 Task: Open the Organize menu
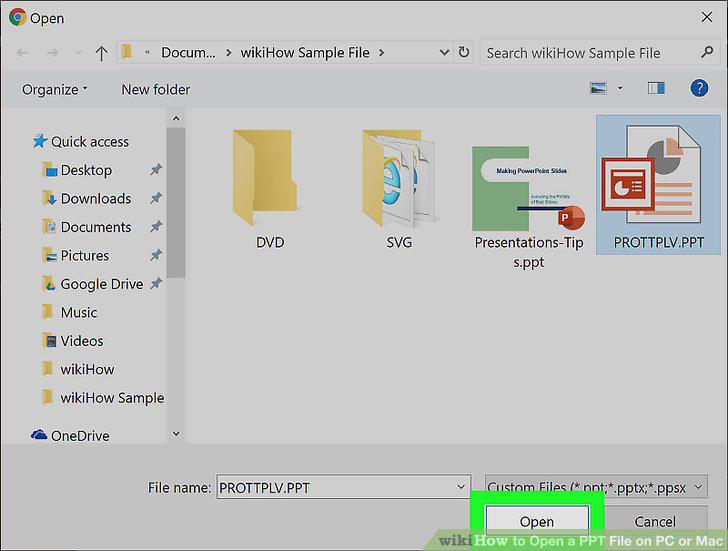[x=54, y=89]
